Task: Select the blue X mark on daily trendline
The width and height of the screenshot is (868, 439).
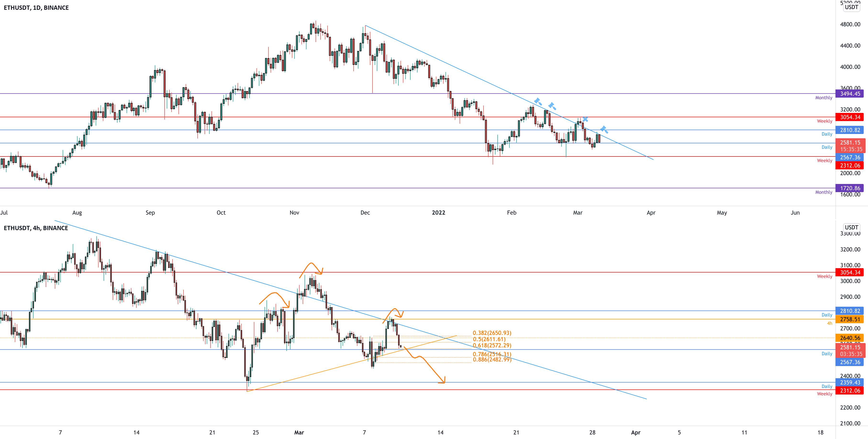Action: tap(585, 119)
